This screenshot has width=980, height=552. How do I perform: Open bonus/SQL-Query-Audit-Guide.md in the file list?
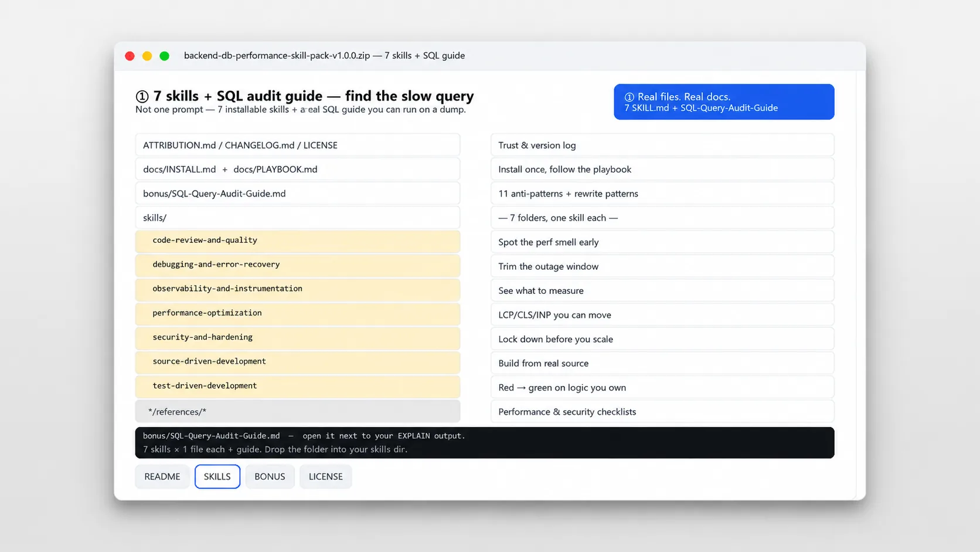(298, 194)
